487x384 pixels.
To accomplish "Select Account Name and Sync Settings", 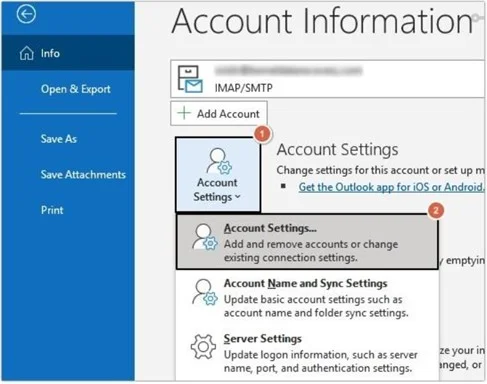I will click(307, 298).
